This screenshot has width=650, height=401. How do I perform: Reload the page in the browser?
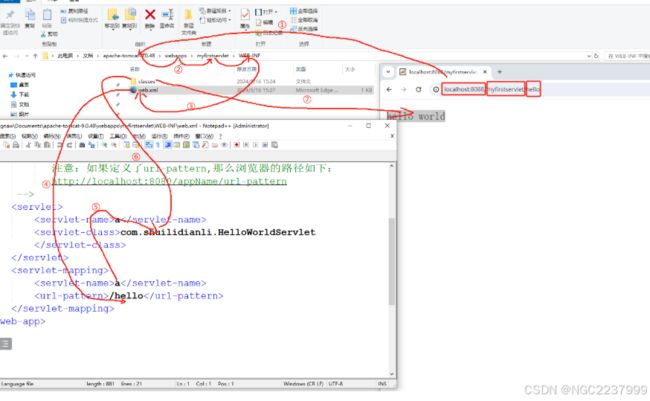pyautogui.click(x=418, y=89)
